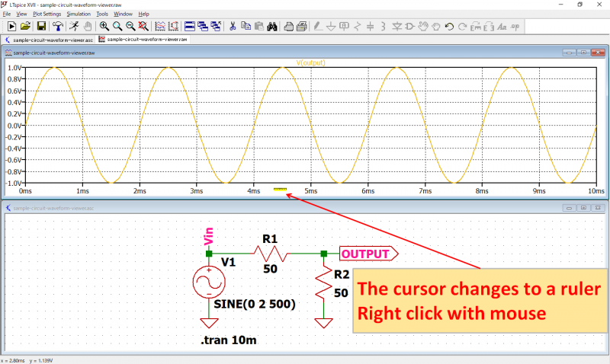Select the drag closed-hand tool

[436, 27]
